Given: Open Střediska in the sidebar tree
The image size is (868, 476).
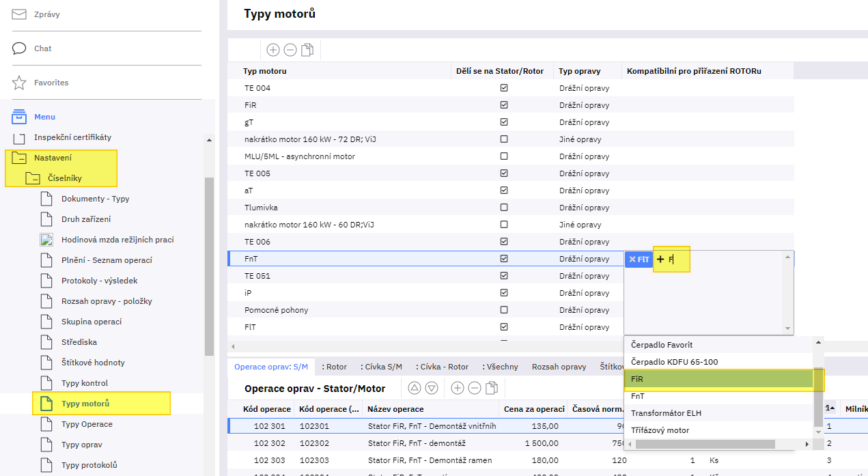Looking at the screenshot, I should (x=81, y=342).
